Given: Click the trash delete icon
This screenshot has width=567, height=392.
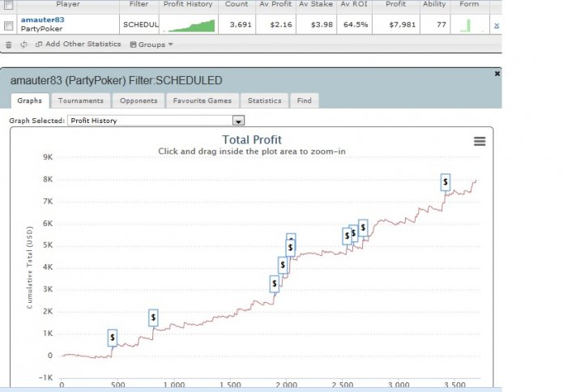Looking at the screenshot, I should point(9,45).
